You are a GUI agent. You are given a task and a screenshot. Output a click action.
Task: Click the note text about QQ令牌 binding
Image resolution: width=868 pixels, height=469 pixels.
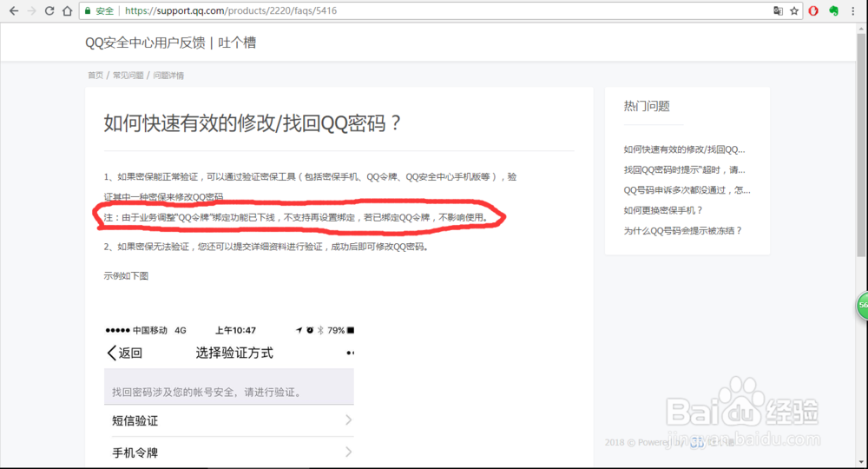point(297,217)
